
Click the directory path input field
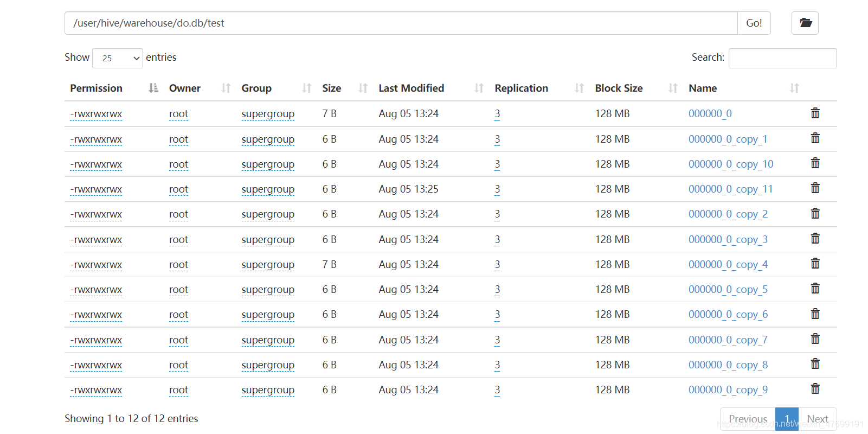(401, 23)
